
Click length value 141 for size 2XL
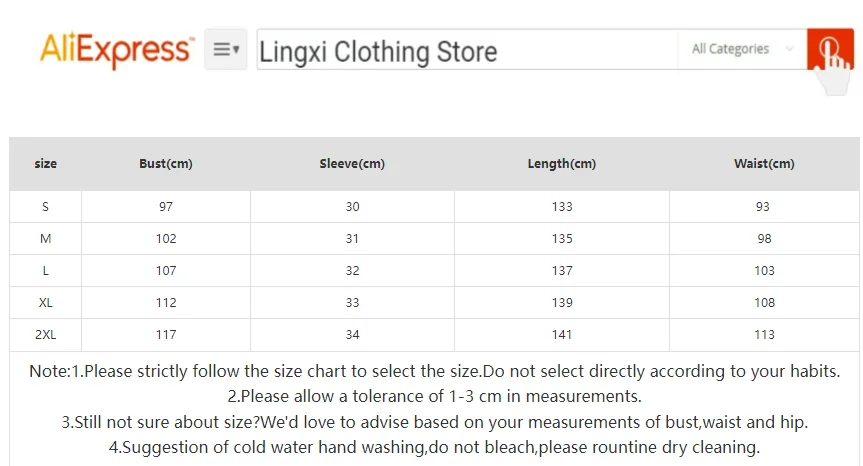(x=562, y=335)
